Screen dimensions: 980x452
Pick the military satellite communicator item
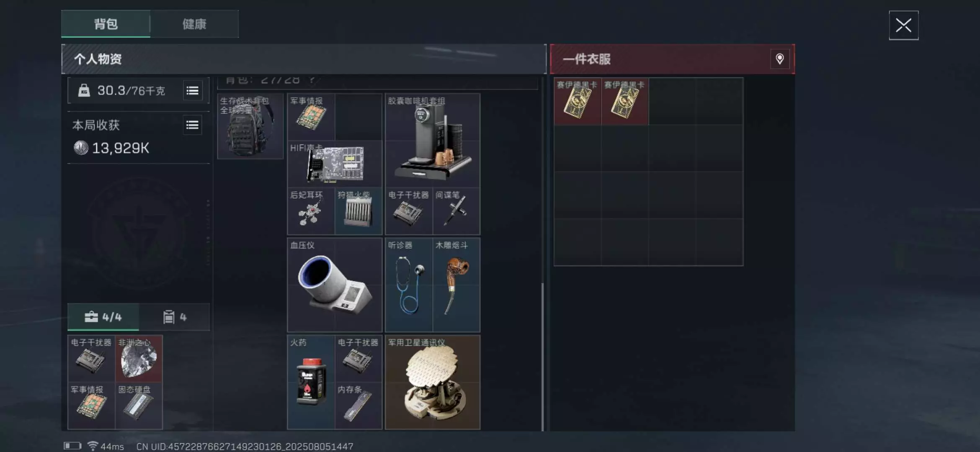(432, 382)
